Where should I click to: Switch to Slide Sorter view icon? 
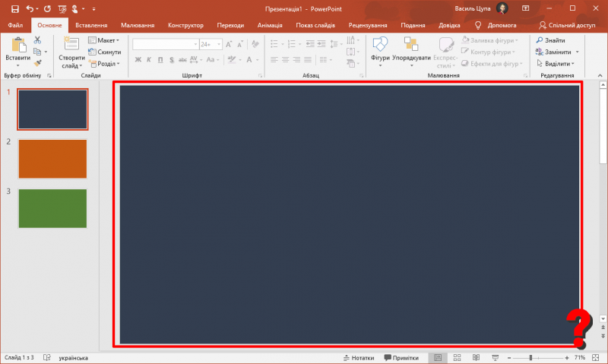pos(457,357)
